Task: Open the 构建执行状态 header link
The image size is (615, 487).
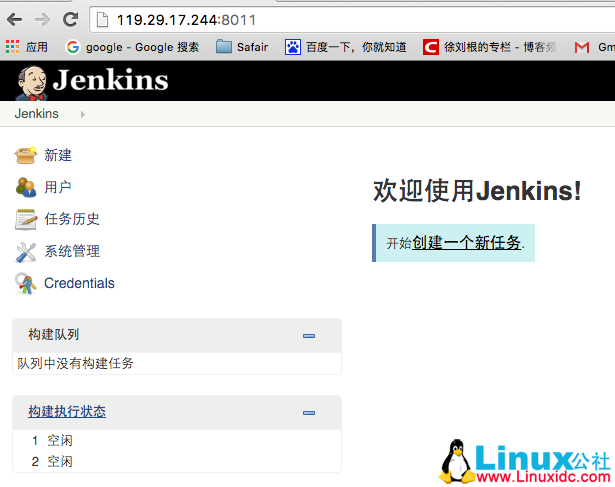Action: point(67,411)
